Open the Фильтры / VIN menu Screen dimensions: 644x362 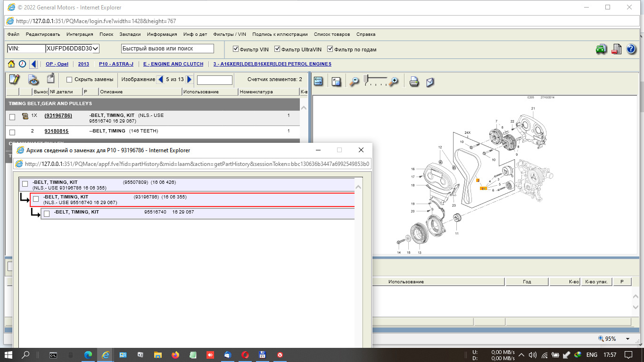(230, 34)
